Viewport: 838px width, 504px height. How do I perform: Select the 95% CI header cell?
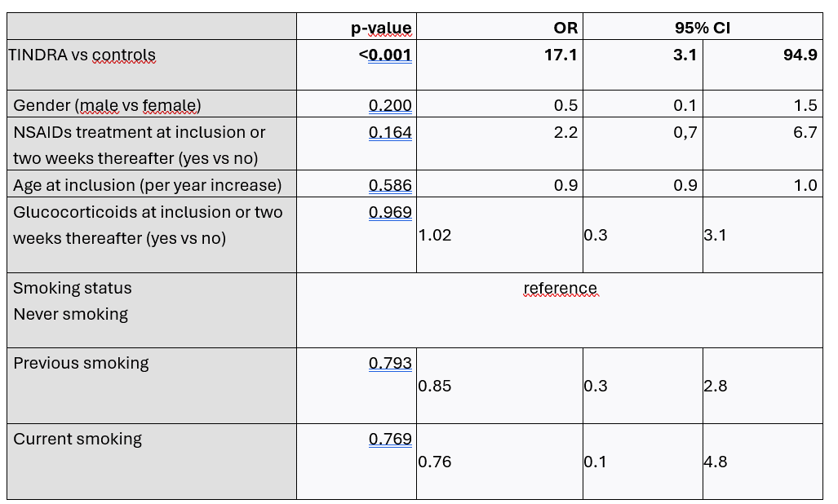[x=702, y=28]
